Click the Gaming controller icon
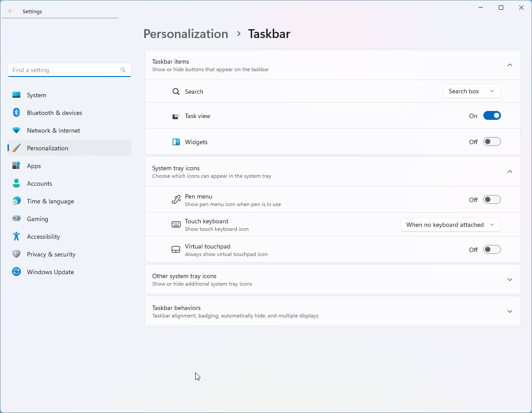 click(x=16, y=218)
